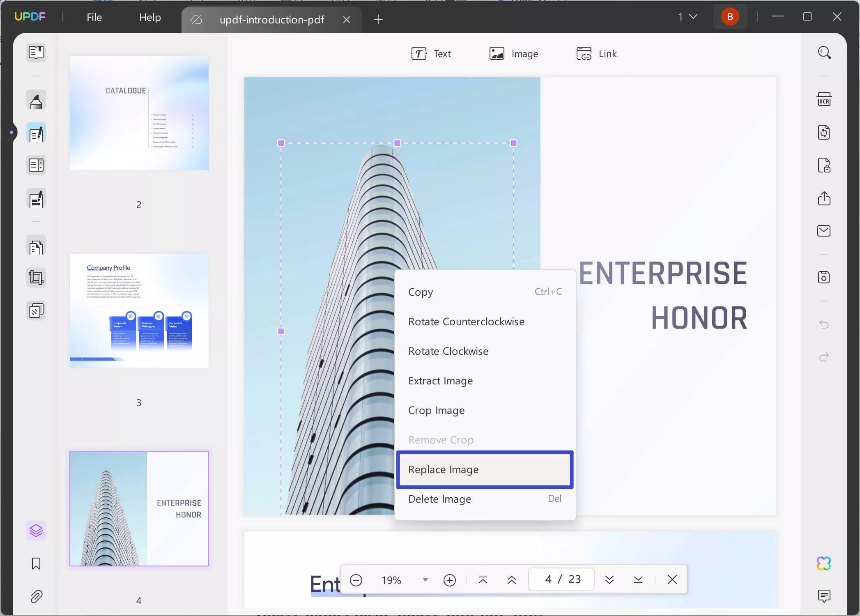The height and width of the screenshot is (616, 860).
Task: Open the user account avatar B
Action: 730,16
